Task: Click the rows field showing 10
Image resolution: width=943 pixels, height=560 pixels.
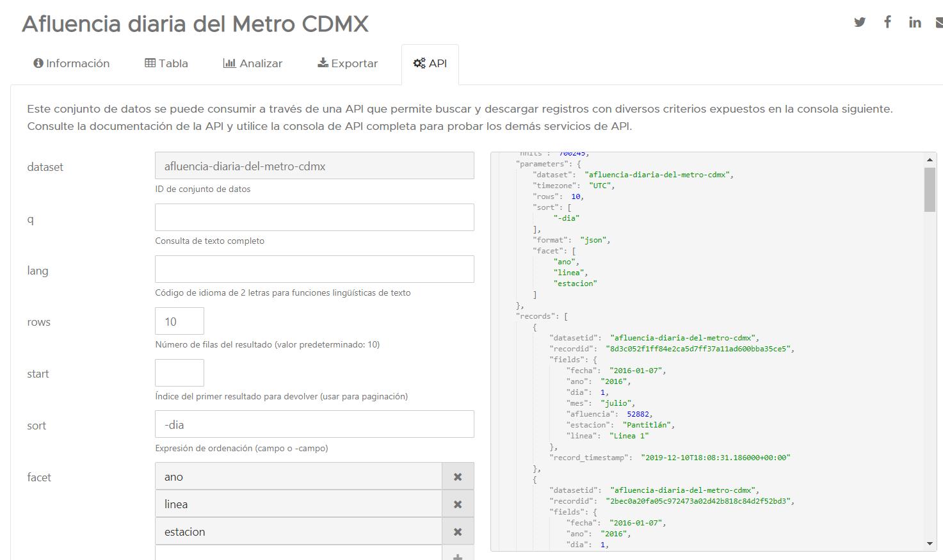Action: tap(179, 321)
